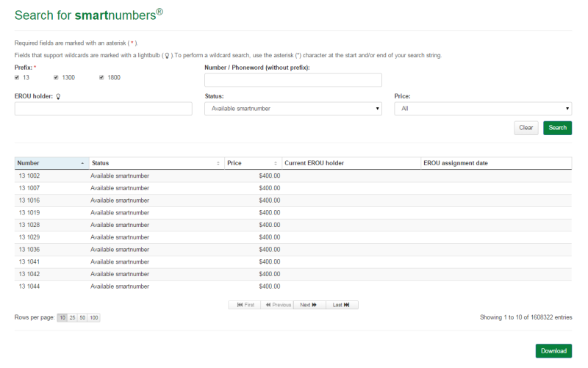Click the green Search button

coord(557,128)
